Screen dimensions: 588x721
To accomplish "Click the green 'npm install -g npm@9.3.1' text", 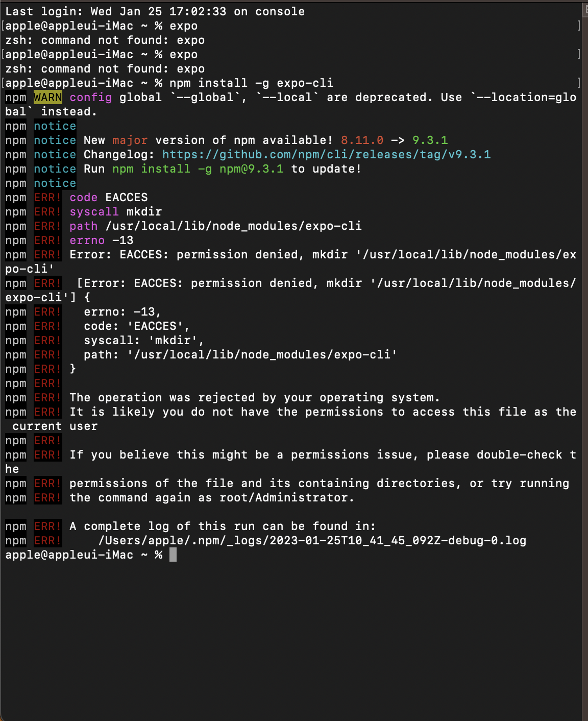I will [198, 169].
